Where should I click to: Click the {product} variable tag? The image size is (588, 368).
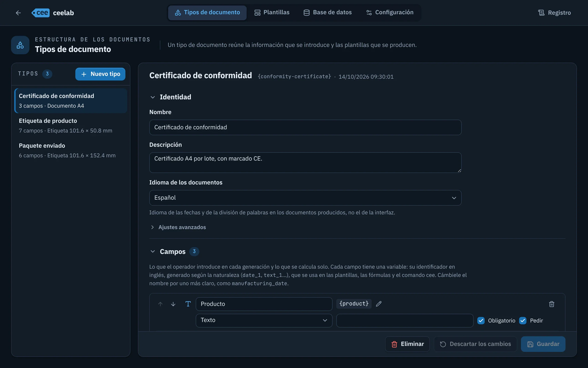click(x=354, y=304)
